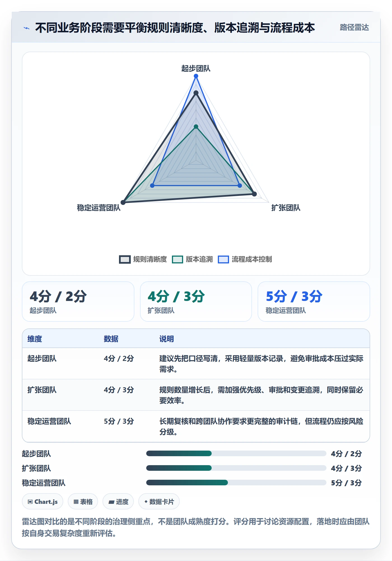Toggle the 流程成本控制 legend swatch

tap(223, 259)
